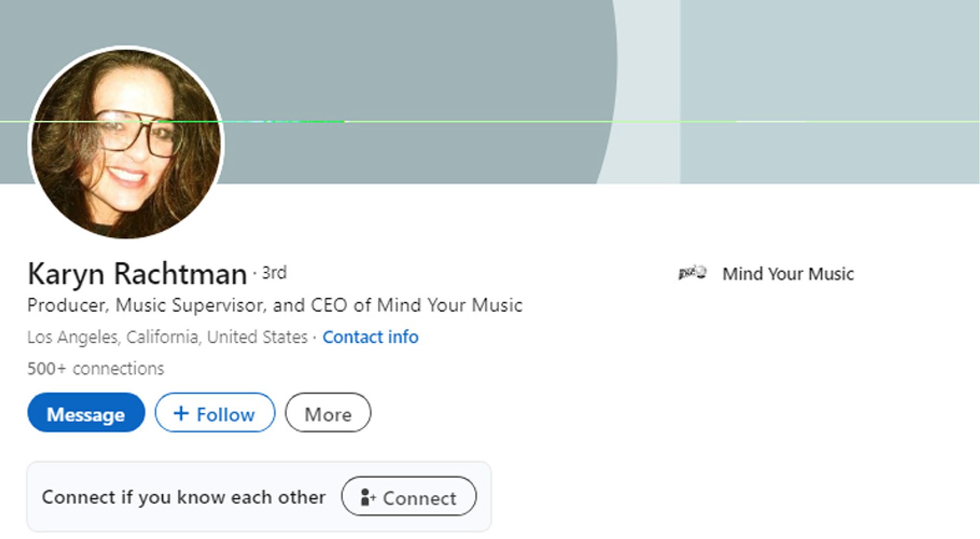Click the Connect if you know each other text
The height and width of the screenshot is (539, 980).
[x=184, y=497]
